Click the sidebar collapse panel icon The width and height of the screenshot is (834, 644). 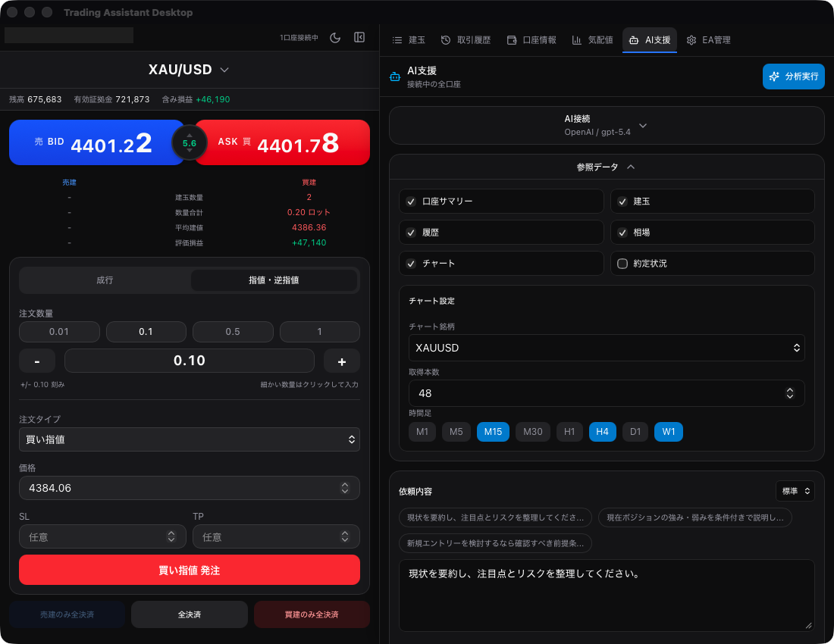[x=359, y=37]
